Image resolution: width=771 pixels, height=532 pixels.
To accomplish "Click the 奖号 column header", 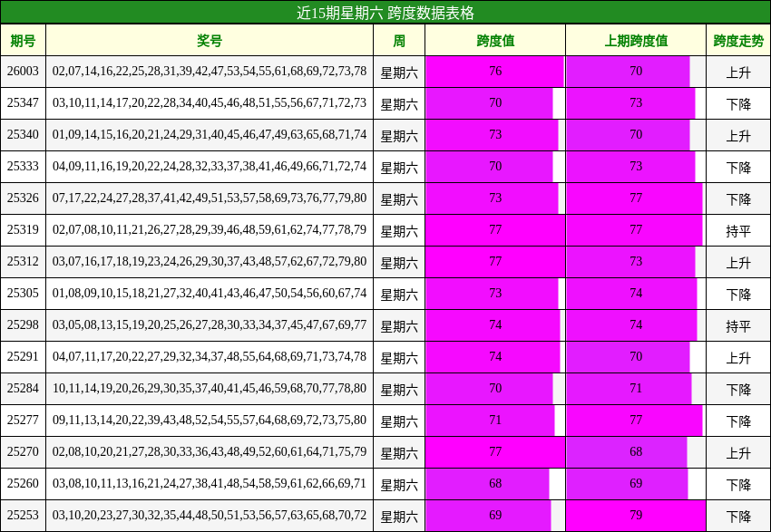I will 210,41.
